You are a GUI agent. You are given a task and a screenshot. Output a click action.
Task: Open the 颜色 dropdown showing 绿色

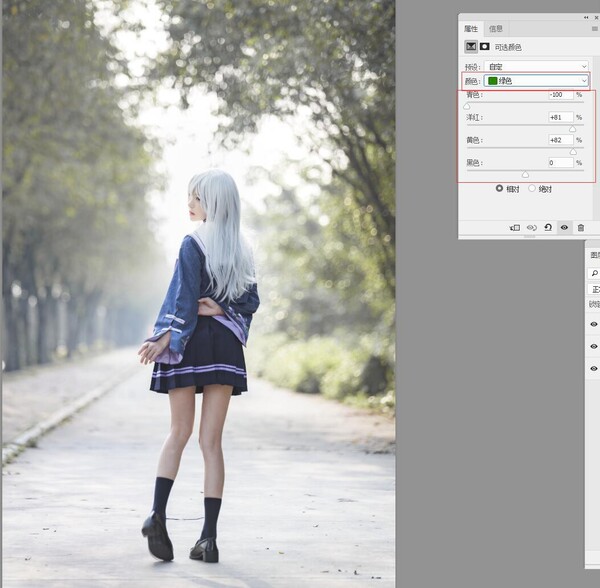[x=536, y=81]
